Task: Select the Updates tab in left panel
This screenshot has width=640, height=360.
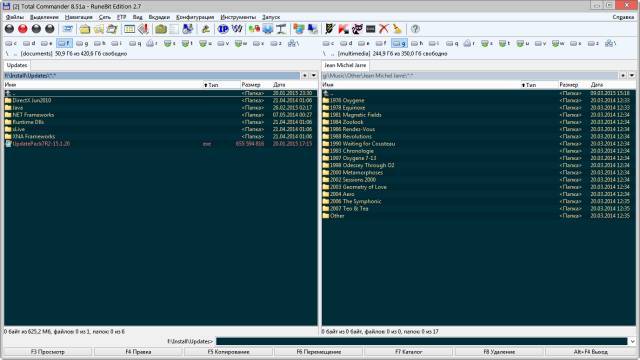Action: click(17, 65)
